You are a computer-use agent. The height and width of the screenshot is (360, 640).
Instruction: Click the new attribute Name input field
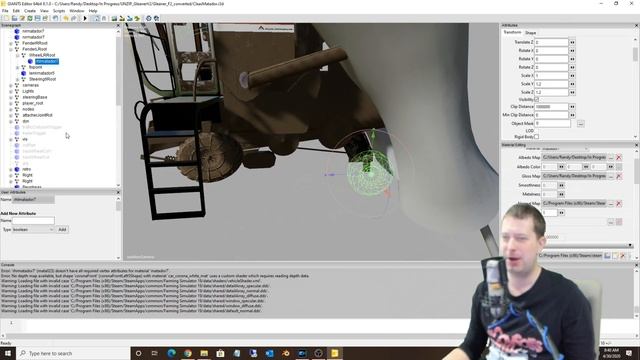[x=33, y=221]
